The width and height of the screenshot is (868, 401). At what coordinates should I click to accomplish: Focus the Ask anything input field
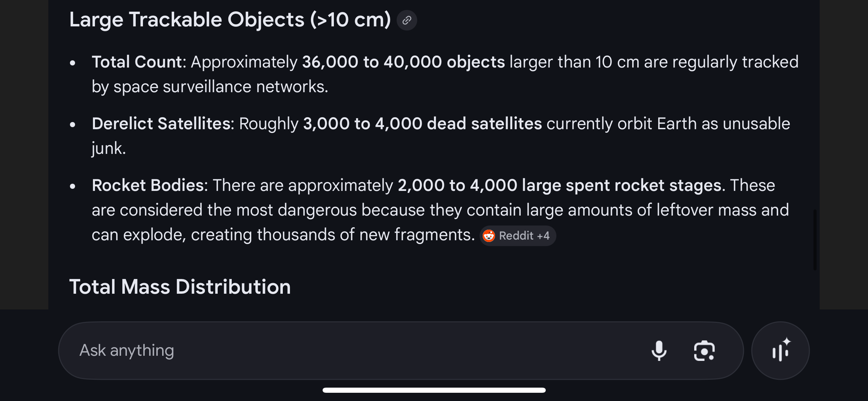pos(343,351)
